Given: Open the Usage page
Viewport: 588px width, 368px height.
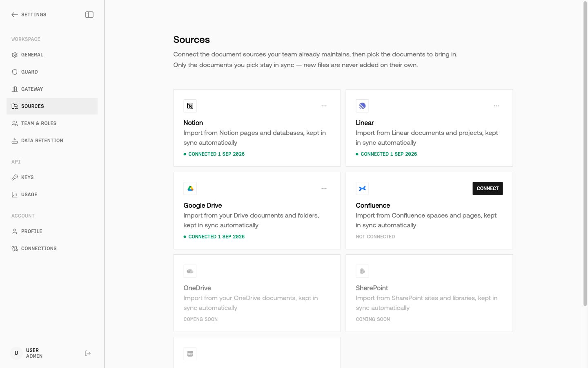Looking at the screenshot, I should [52, 195].
